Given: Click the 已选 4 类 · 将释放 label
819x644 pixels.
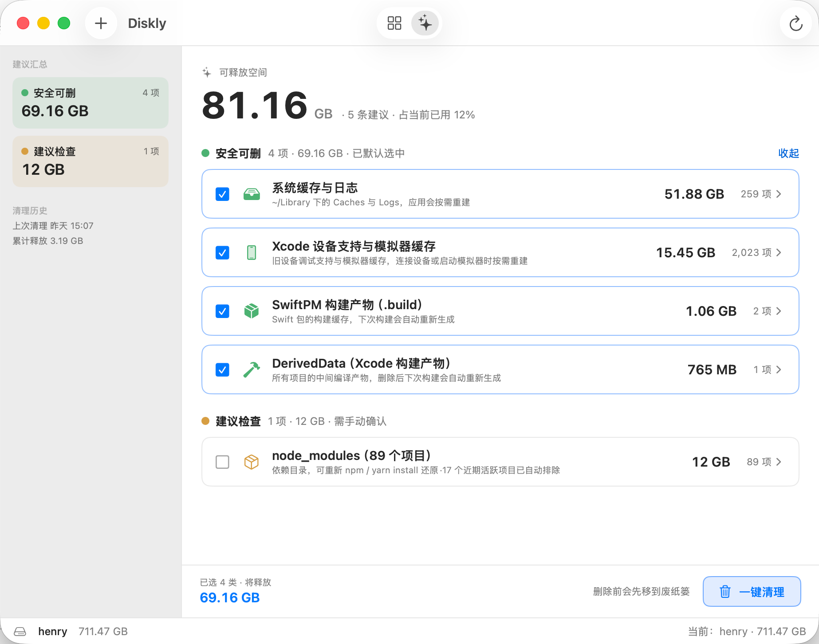Looking at the screenshot, I should pyautogui.click(x=236, y=582).
